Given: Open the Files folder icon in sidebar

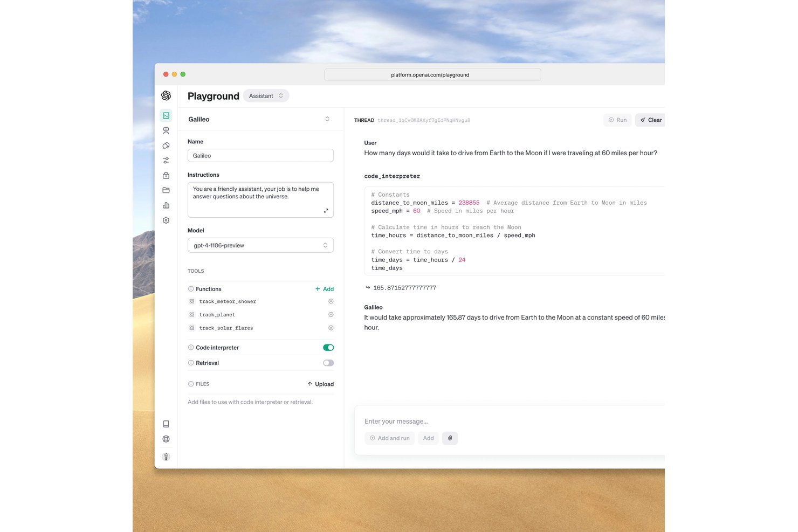Looking at the screenshot, I should [x=166, y=190].
